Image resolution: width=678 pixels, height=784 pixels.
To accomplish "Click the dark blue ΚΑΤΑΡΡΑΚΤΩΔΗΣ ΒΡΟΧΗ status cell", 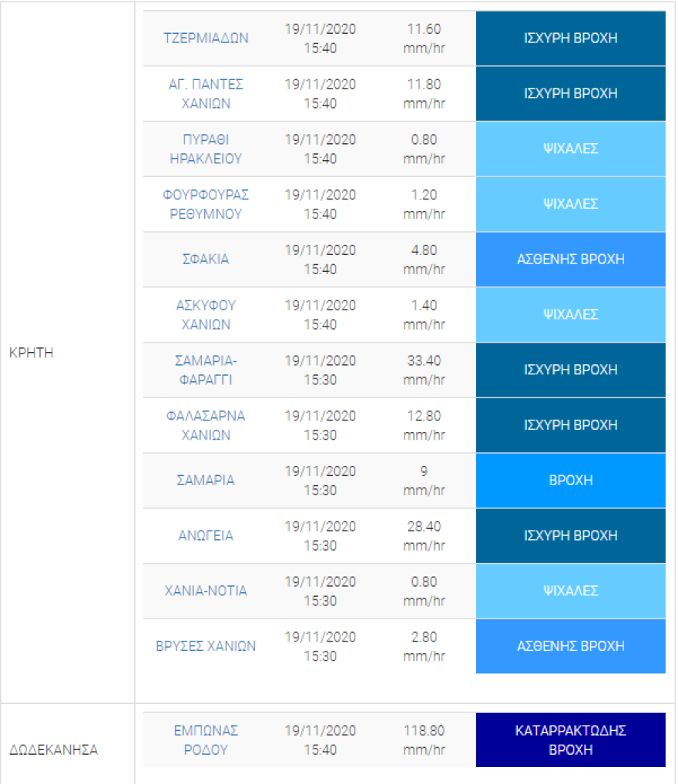I will point(570,740).
